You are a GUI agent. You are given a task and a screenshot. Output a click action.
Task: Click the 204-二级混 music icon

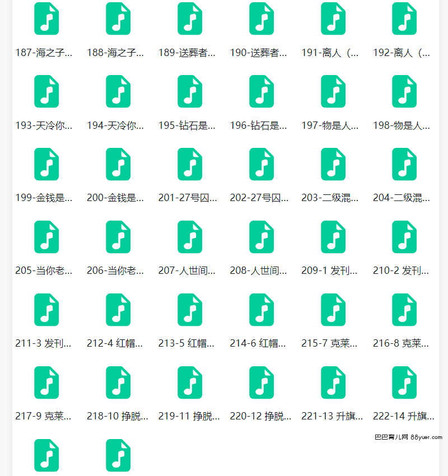point(404,164)
